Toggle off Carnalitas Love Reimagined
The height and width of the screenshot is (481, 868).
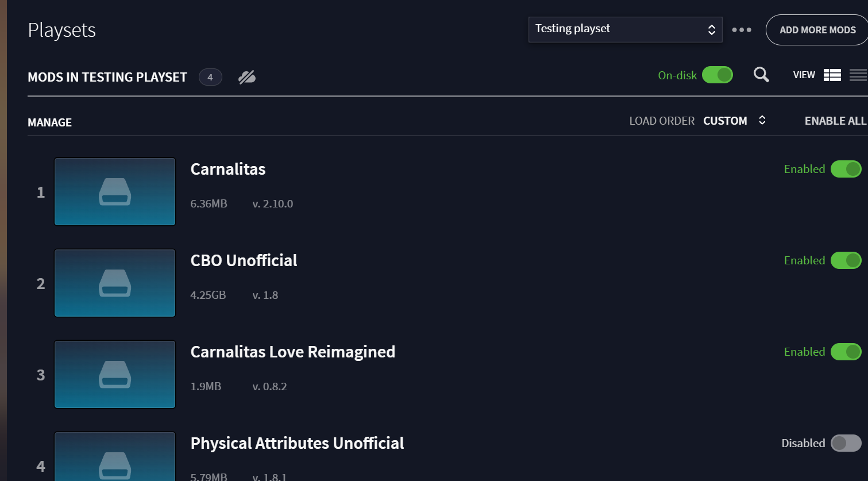click(x=846, y=352)
